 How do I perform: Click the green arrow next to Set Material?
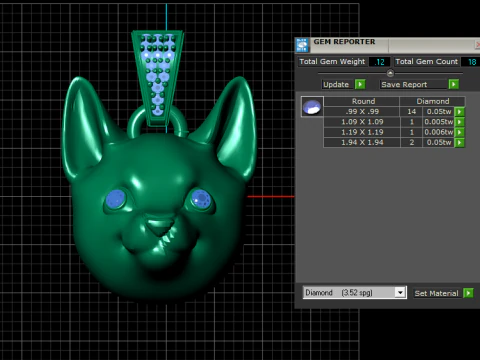tap(468, 293)
